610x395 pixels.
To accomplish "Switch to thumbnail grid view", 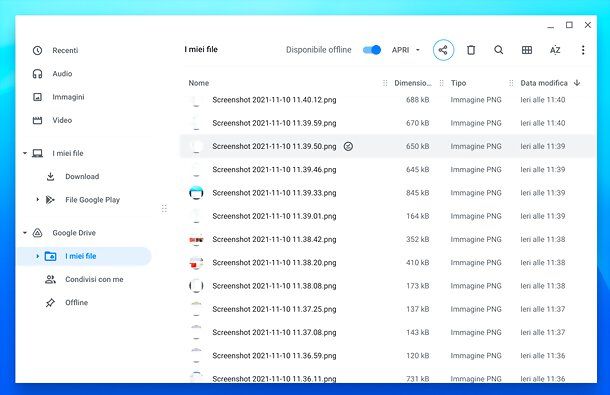I will coord(527,50).
